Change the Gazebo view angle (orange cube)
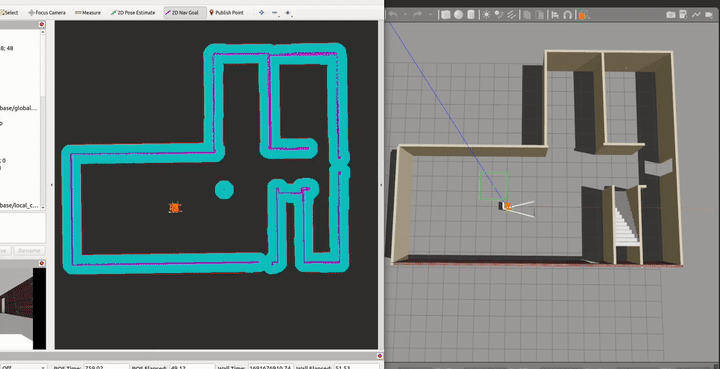Screen dimensions: 720x369 click(x=583, y=15)
